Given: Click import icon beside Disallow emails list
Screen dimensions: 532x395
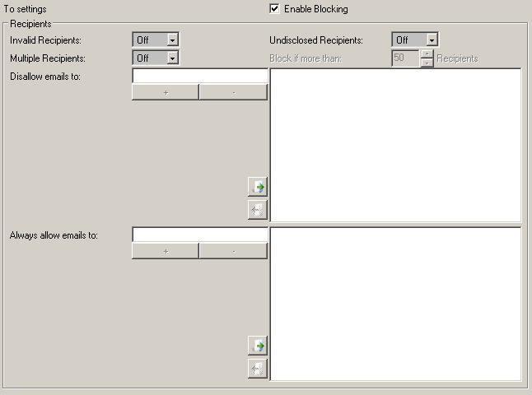Looking at the screenshot, I should [257, 188].
